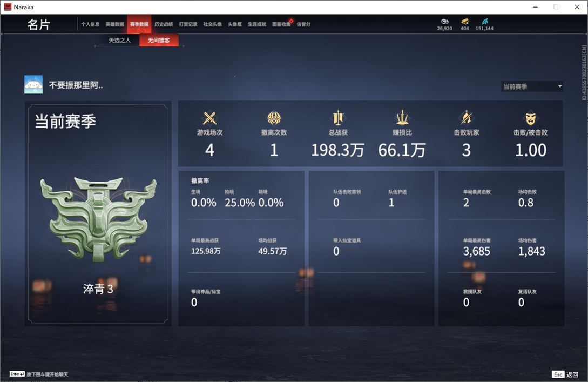Click the 带出神品/仙宝 value 0
588x382 pixels.
tap(194, 303)
